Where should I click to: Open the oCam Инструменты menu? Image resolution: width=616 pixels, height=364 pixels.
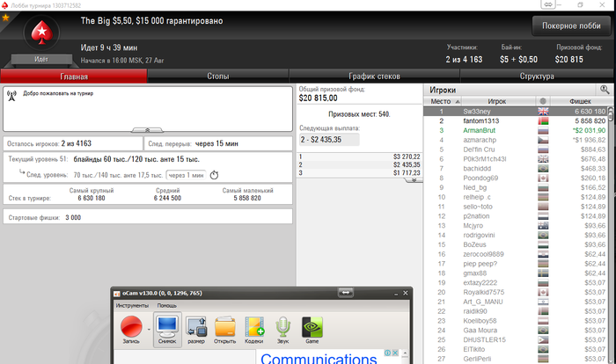coord(132,305)
